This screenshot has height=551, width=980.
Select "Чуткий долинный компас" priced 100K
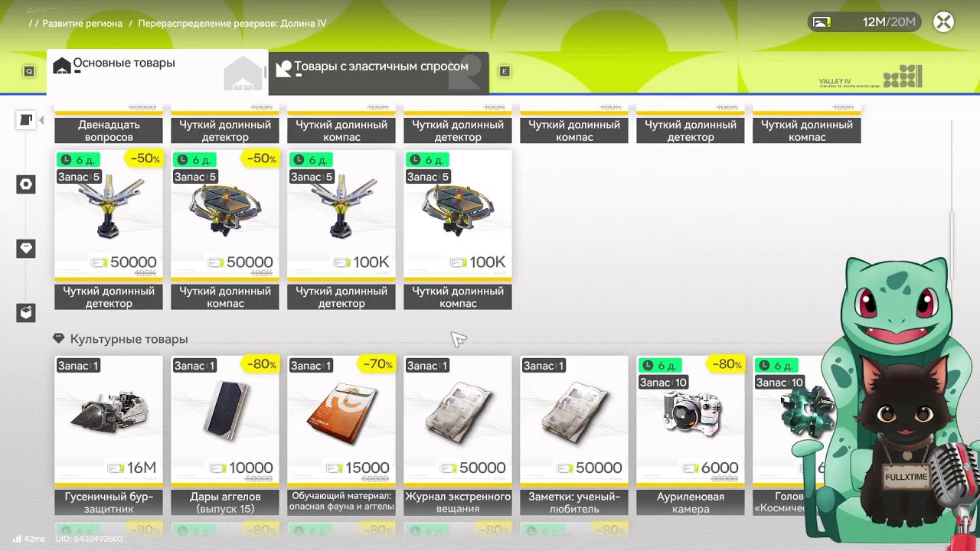pyautogui.click(x=458, y=230)
